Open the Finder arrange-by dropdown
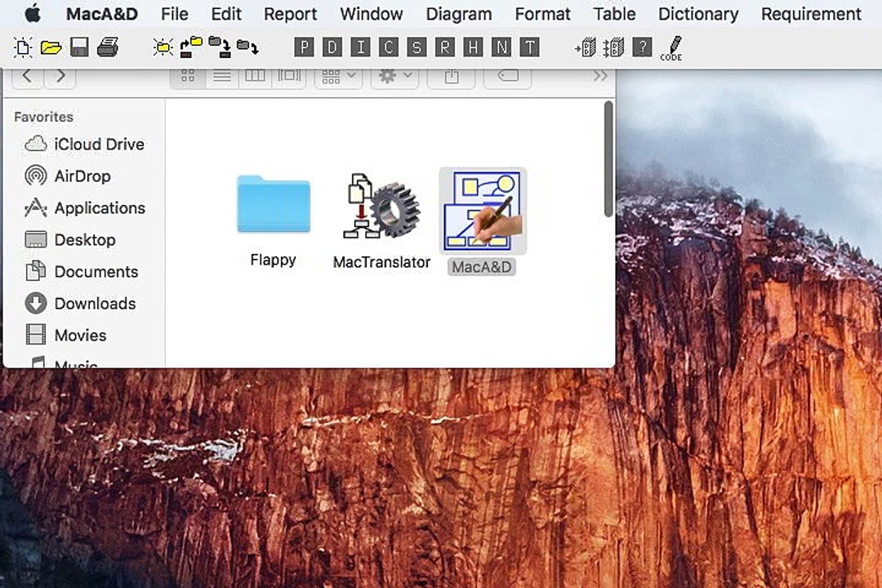The width and height of the screenshot is (882, 588). [338, 77]
